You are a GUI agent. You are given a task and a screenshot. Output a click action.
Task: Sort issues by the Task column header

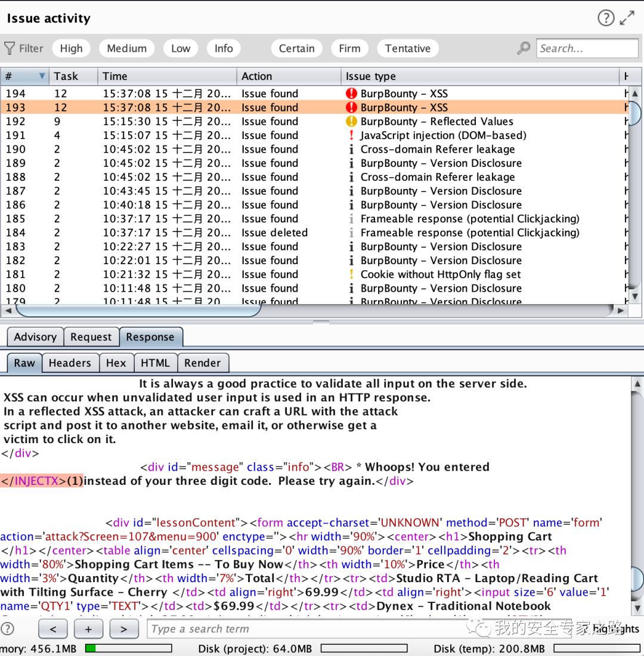point(74,76)
